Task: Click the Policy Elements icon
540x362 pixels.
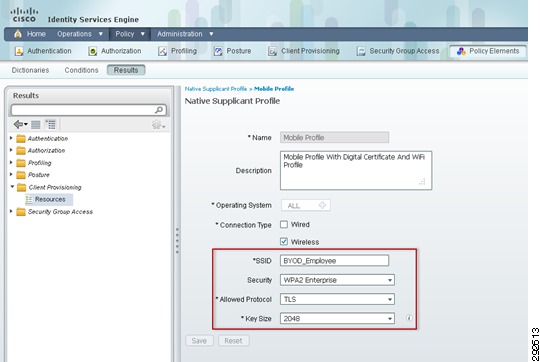Action: click(461, 51)
